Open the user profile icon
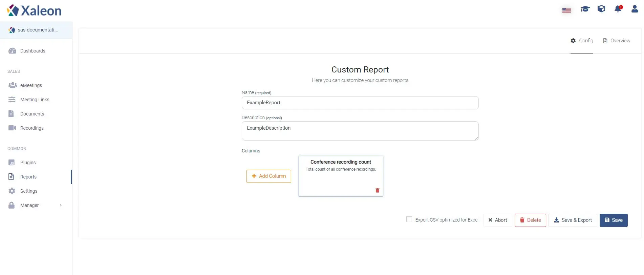 pos(635,9)
